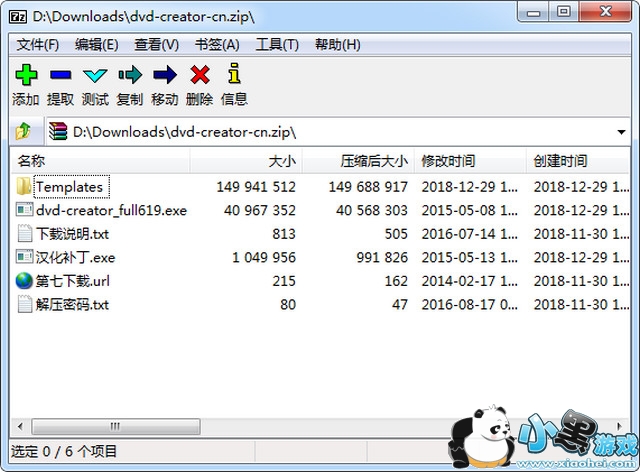The width and height of the screenshot is (640, 472).
Task: Select 第七下载.url file name
Action: (73, 281)
